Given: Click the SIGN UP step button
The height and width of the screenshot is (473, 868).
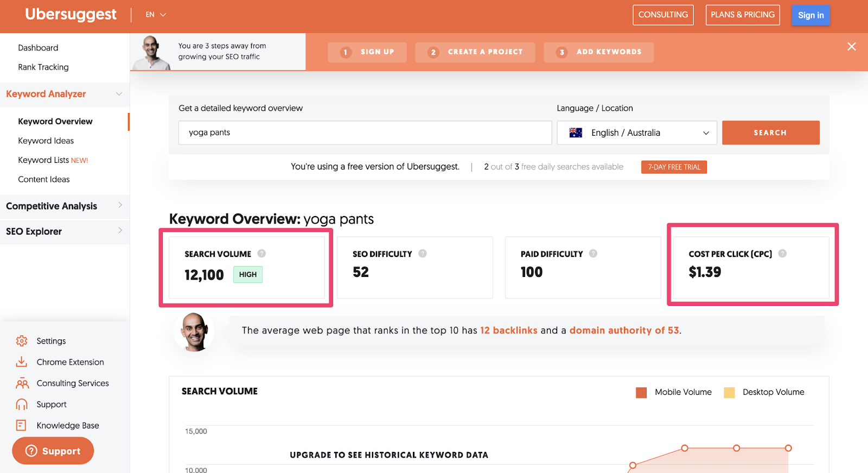Looking at the screenshot, I should click(367, 52).
